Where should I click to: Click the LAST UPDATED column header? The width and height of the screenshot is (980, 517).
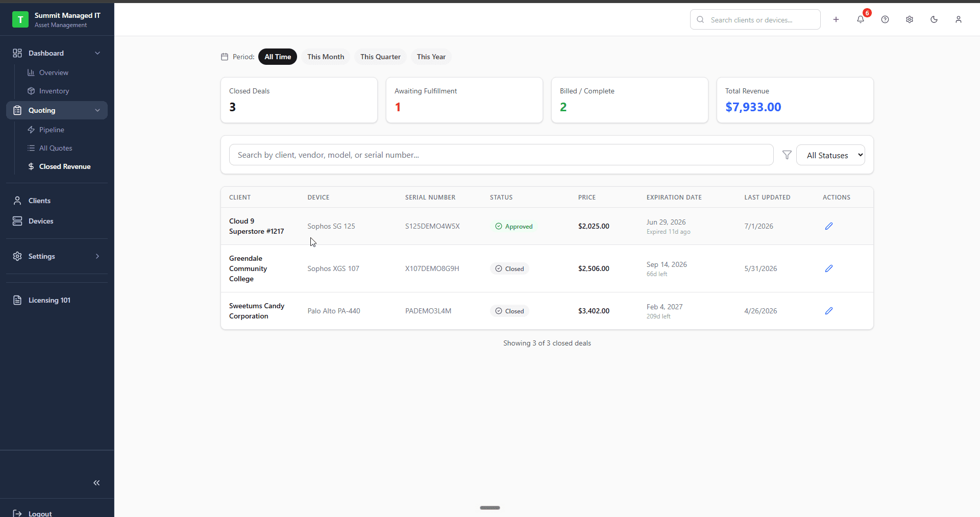[x=767, y=198]
